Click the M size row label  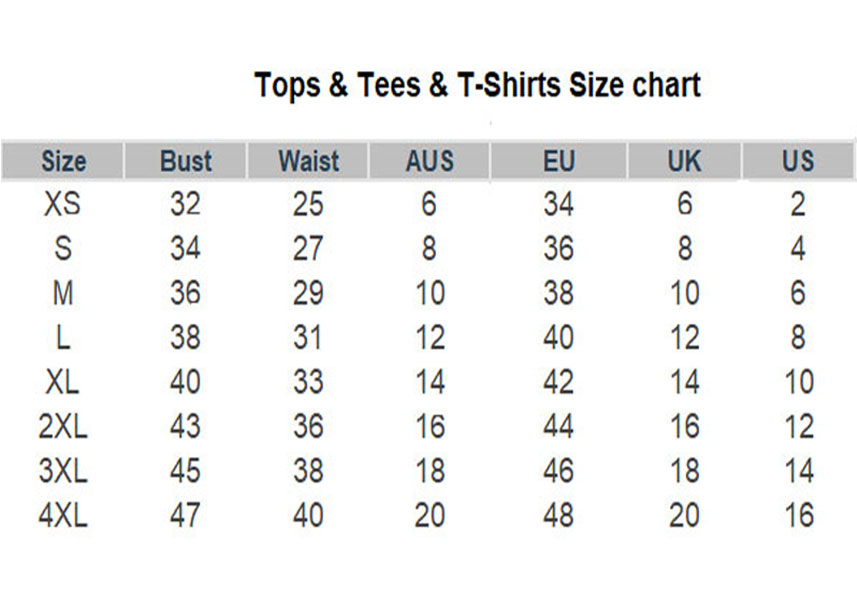tap(63, 293)
